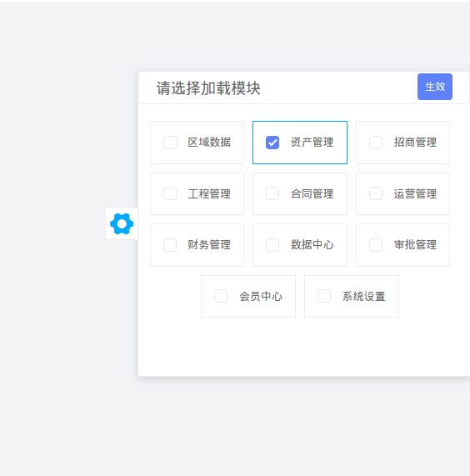Click the 运营管理 label text

click(x=415, y=193)
